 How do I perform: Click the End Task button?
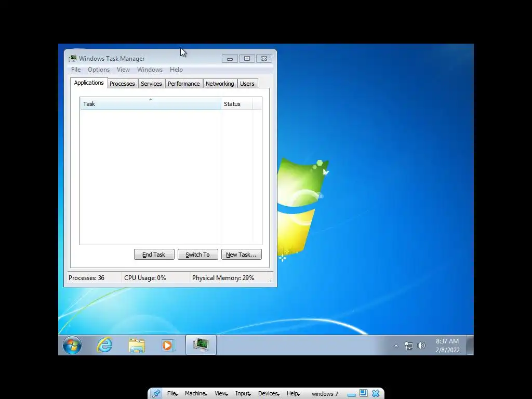154,255
